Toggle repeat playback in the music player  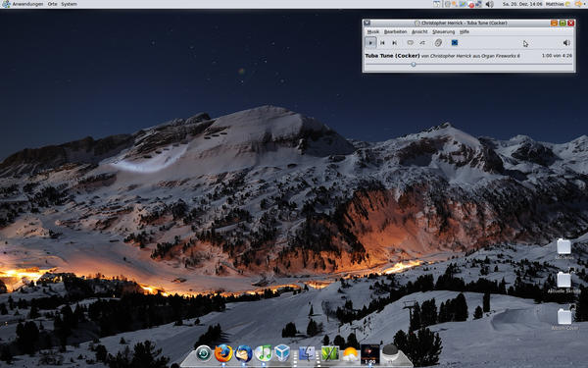[x=411, y=43]
